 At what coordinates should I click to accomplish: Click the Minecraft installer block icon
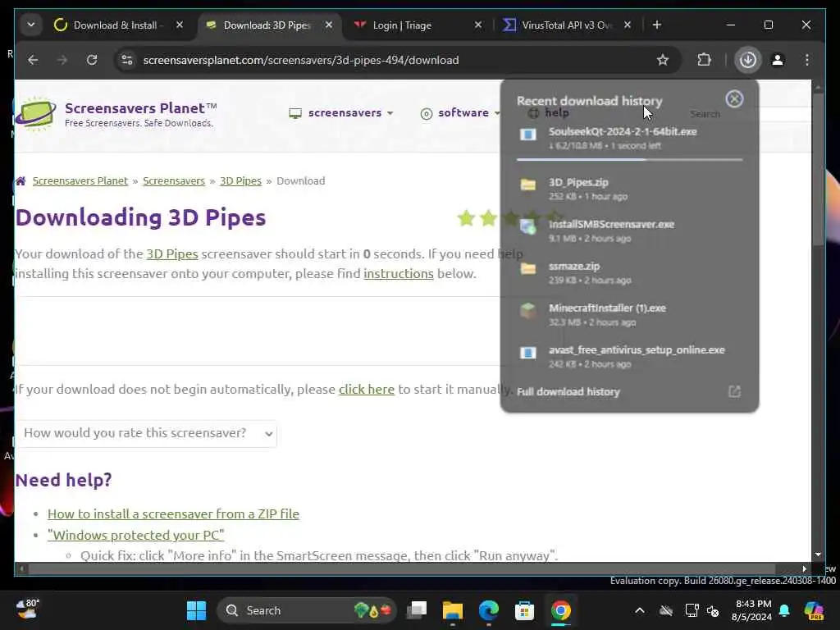click(x=528, y=311)
